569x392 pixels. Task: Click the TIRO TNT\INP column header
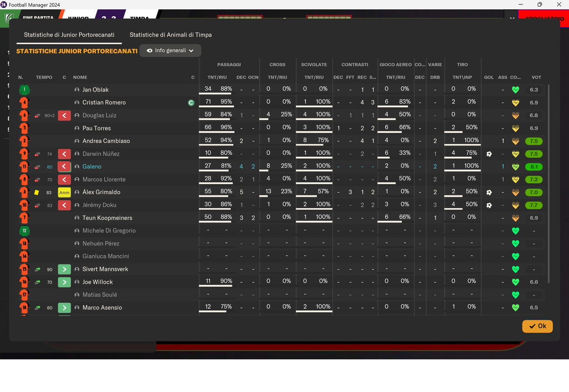click(x=462, y=77)
